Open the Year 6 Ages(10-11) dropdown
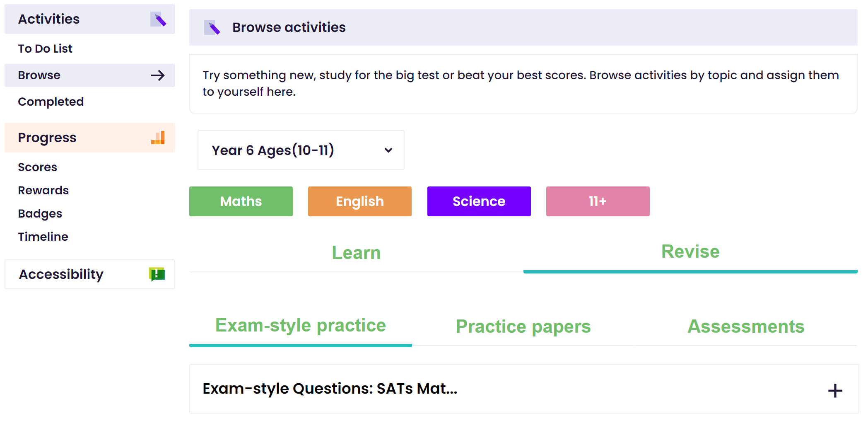This screenshot has height=421, width=868. tap(301, 150)
